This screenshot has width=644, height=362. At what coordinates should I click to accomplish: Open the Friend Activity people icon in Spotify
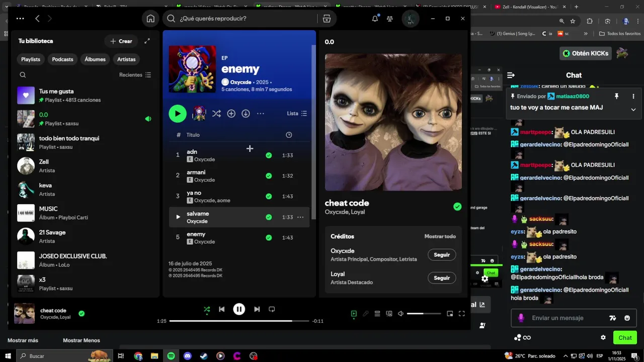click(x=390, y=19)
